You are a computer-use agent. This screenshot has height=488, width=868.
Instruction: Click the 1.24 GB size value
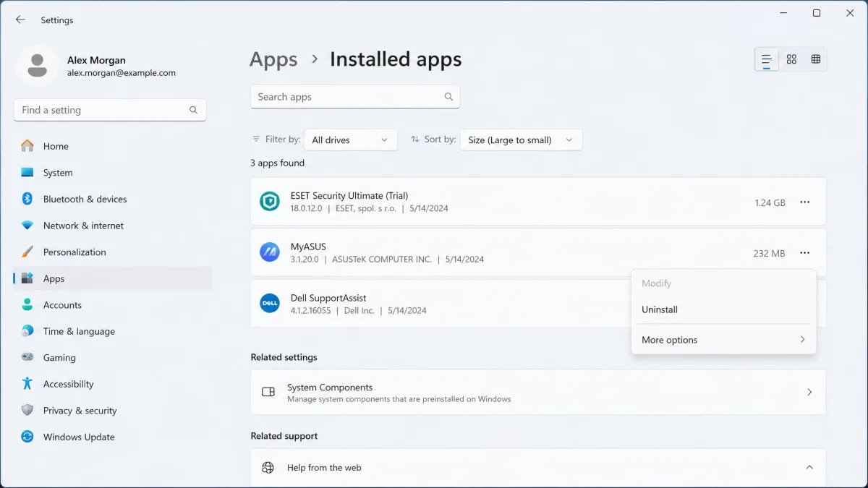click(770, 202)
